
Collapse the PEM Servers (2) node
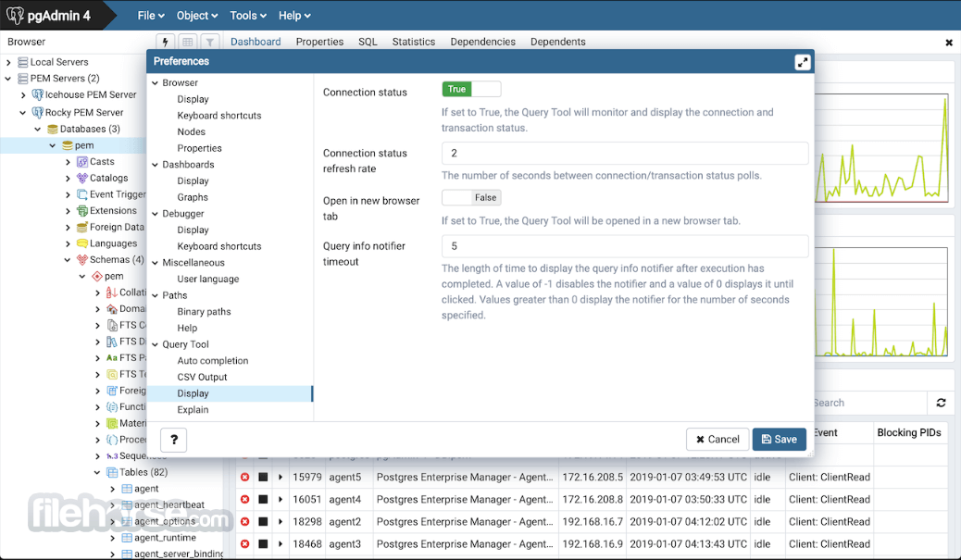tap(8, 79)
